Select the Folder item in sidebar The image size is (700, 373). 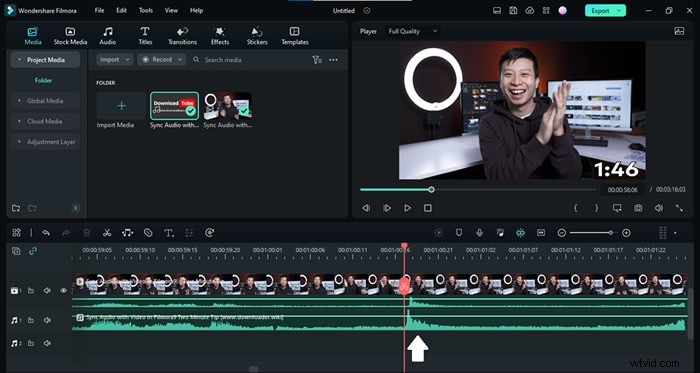43,81
